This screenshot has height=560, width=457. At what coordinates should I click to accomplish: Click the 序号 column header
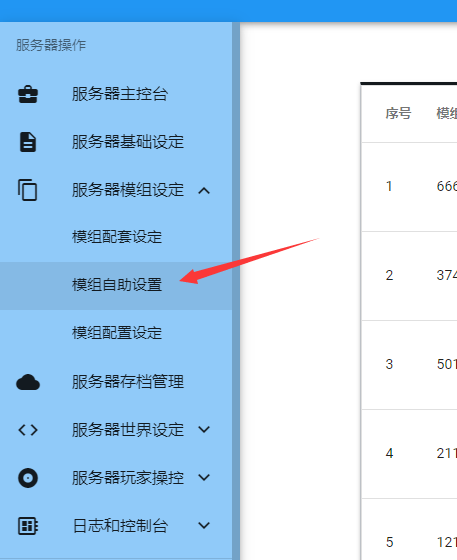pyautogui.click(x=398, y=114)
